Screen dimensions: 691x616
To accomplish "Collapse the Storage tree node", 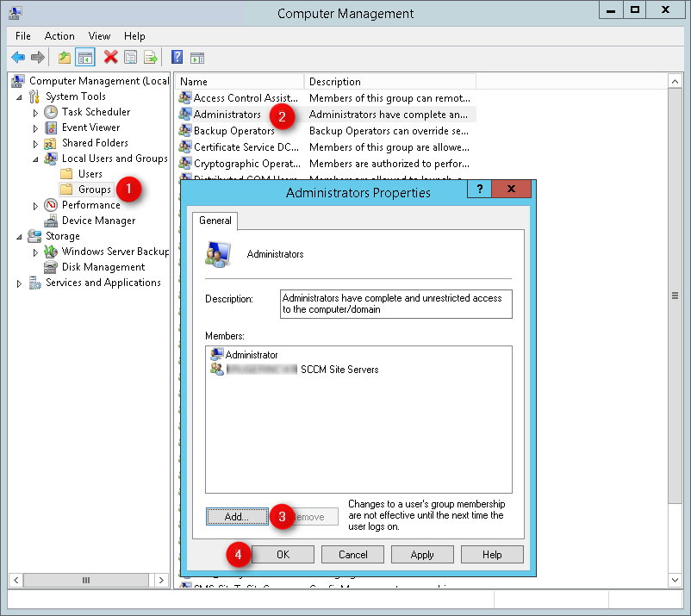I will coord(19,237).
